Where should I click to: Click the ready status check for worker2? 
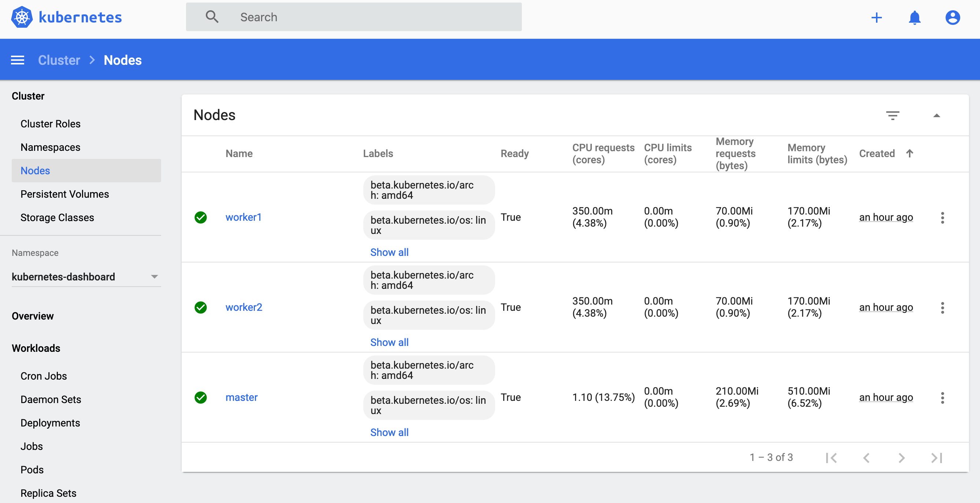(201, 308)
